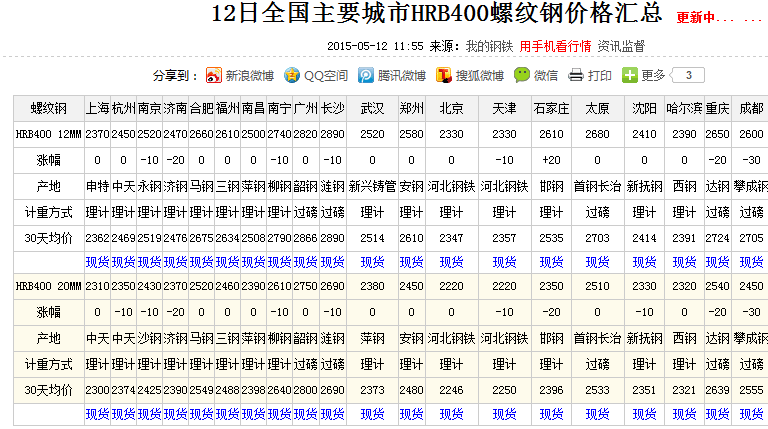Open the 资讯监督 link

click(621, 47)
